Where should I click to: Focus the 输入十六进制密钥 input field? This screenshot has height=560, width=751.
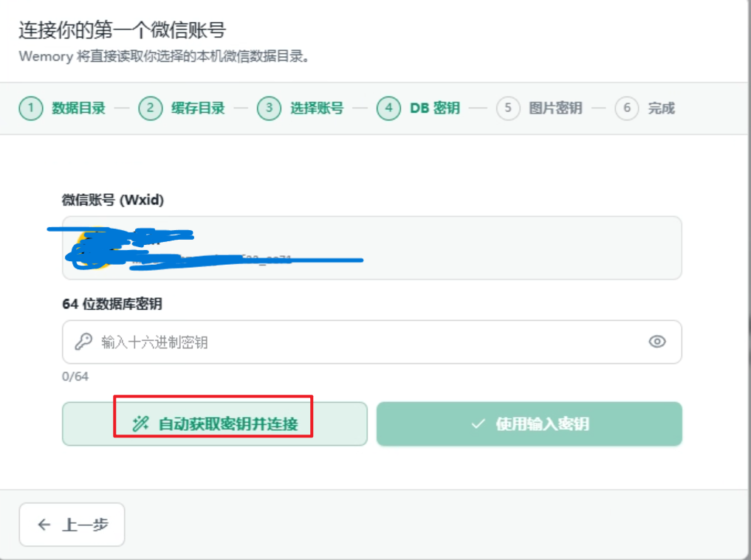(371, 342)
